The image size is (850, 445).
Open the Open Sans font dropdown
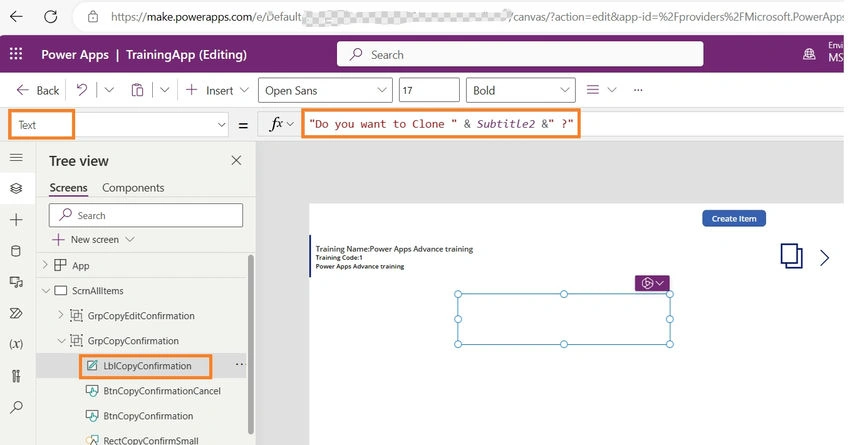[x=325, y=91]
